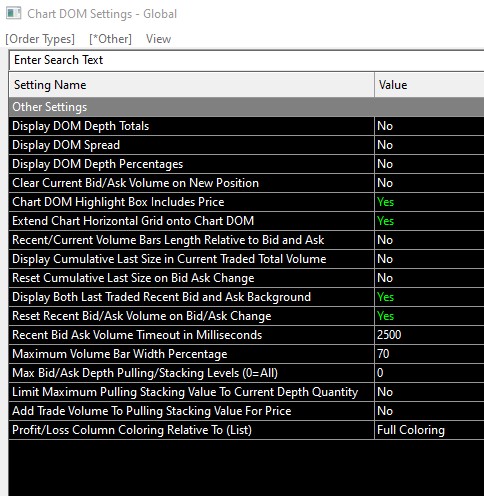Toggle Extend Chart Horizontal Grid onto Chart DOM

[429, 221]
